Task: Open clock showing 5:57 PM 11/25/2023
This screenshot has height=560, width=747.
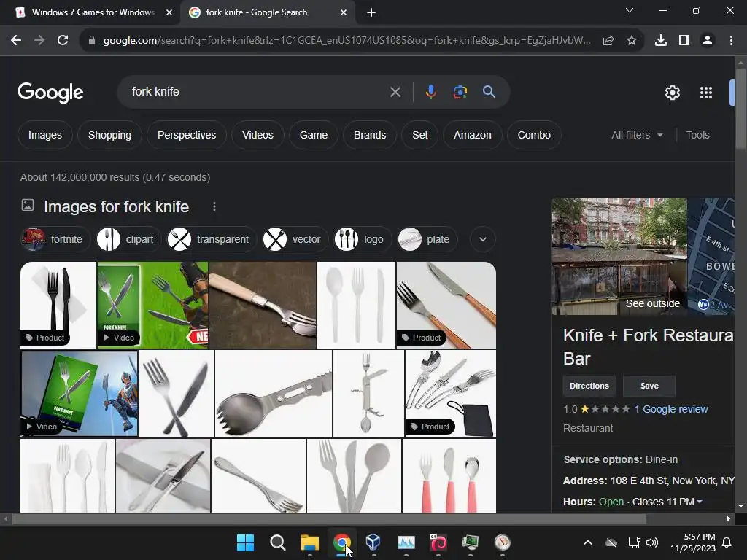Action: coord(693,542)
